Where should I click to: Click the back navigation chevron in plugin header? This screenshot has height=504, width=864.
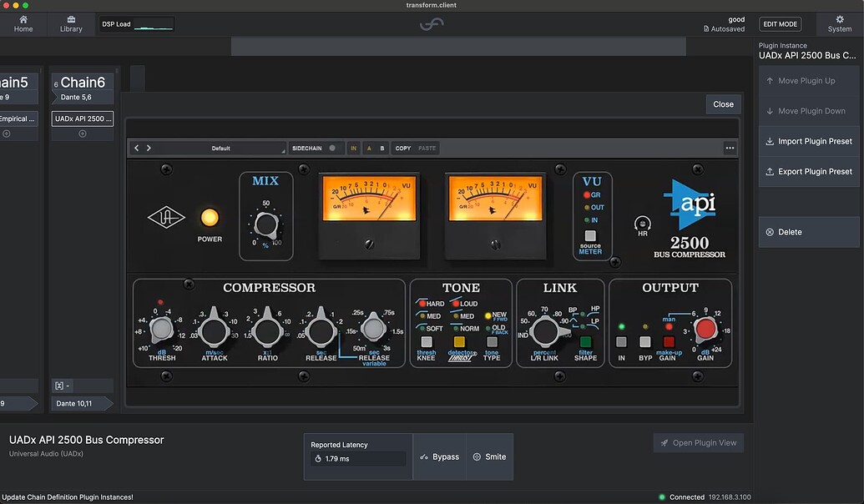click(x=135, y=148)
